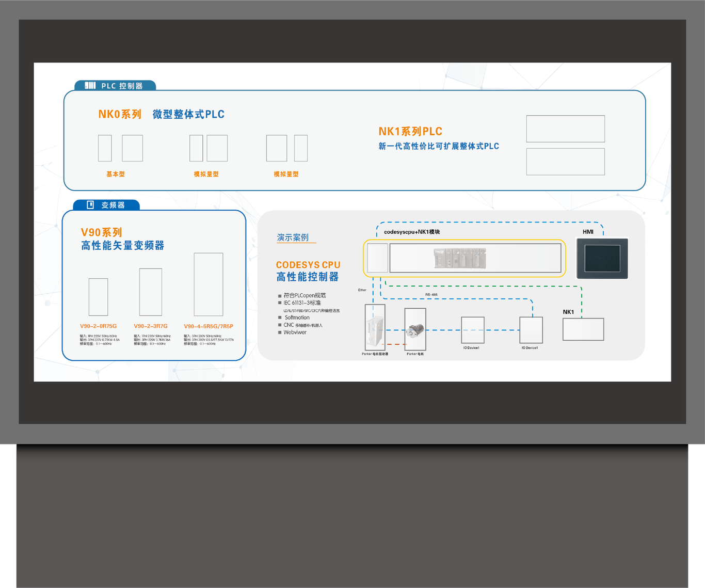The image size is (705, 588).
Task: Click the Parker 电机驱动器 caption
Action: [x=375, y=354]
